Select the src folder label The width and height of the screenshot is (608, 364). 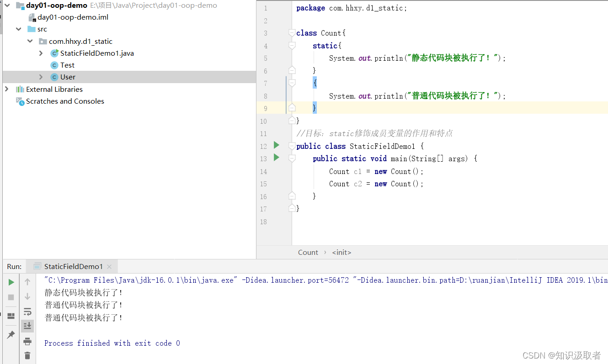(42, 29)
